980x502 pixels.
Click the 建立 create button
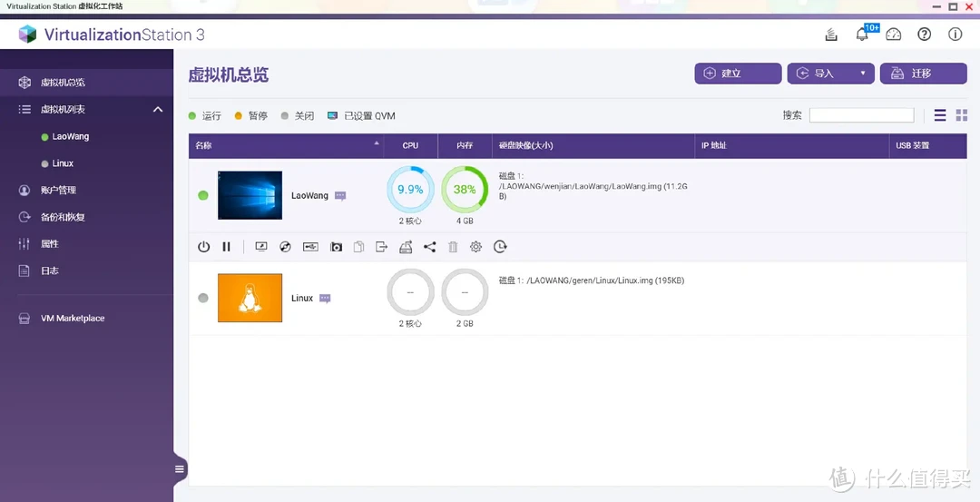click(738, 74)
